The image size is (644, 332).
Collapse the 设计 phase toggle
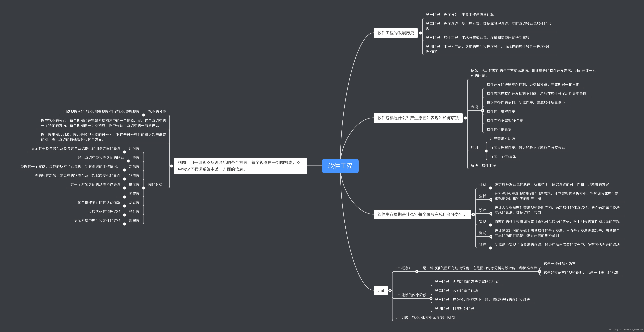tap(490, 213)
